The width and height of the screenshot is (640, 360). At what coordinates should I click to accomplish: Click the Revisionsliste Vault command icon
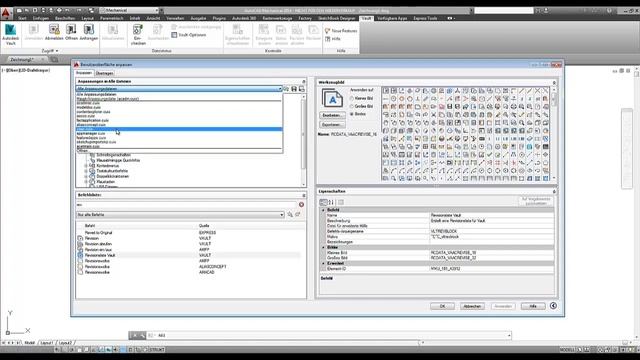[80, 255]
